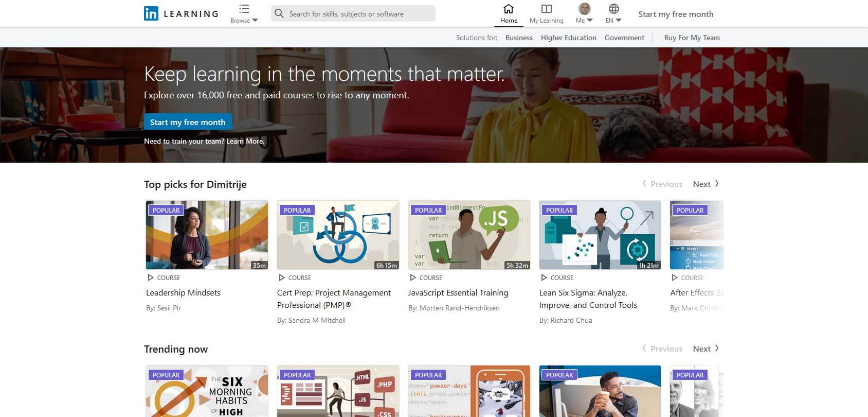Click Next in Trending now carousel
Image resolution: width=868 pixels, height=417 pixels.
click(706, 349)
